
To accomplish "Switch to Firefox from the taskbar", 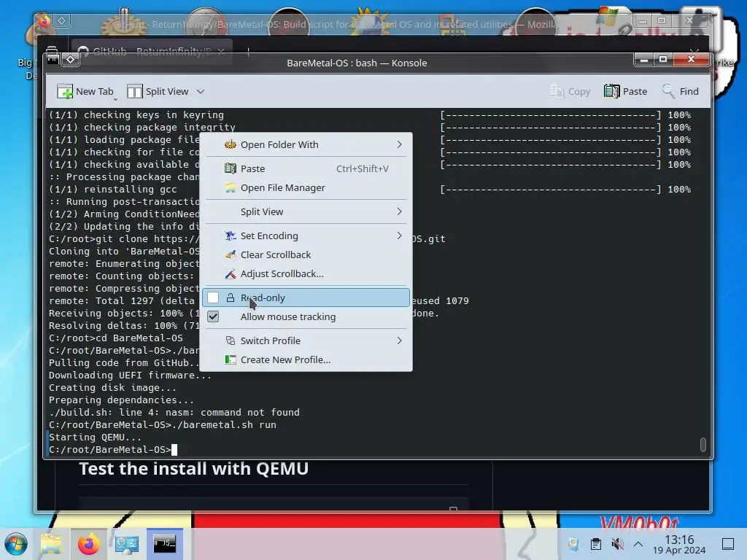I will click(x=88, y=544).
